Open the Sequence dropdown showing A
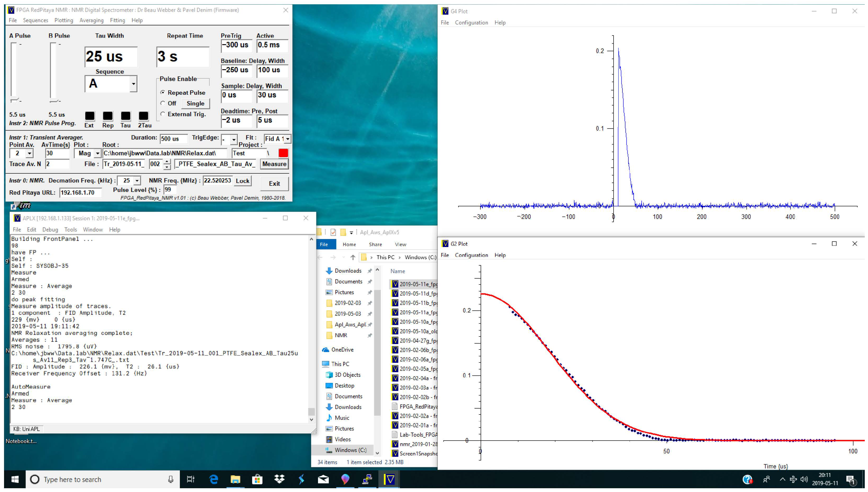The image size is (868, 492). click(x=134, y=84)
